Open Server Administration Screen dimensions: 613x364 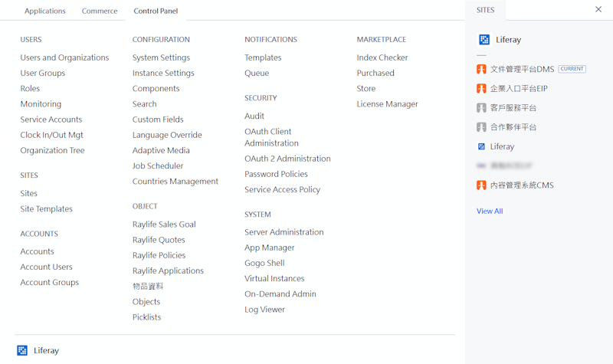284,232
